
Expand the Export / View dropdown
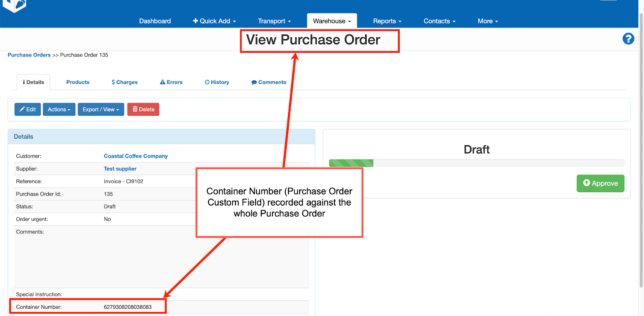(x=101, y=109)
